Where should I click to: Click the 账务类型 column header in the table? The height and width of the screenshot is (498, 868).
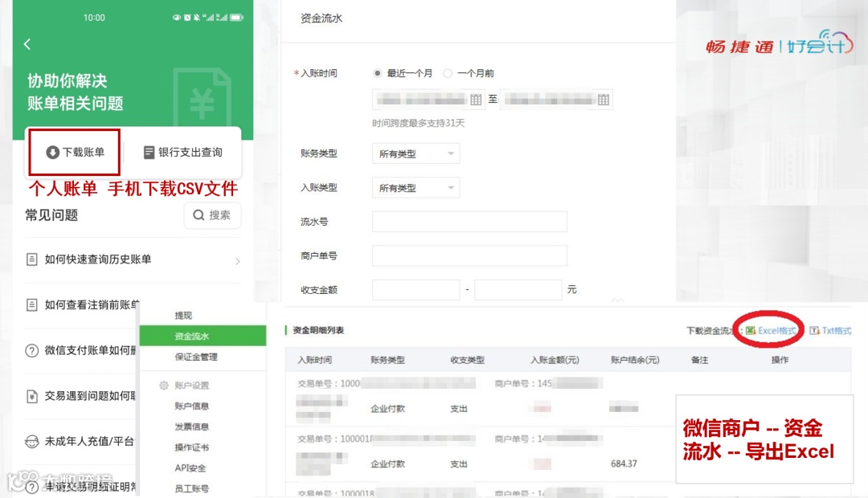(387, 360)
